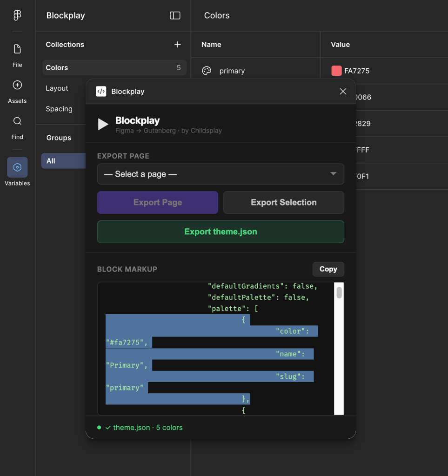Click the Export Selection button

284,203
